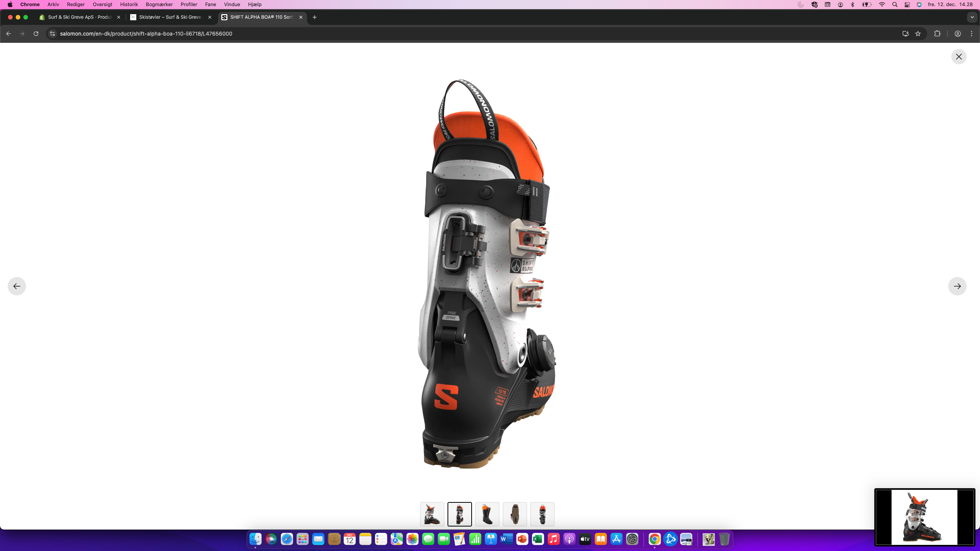Image resolution: width=980 pixels, height=551 pixels.
Task: Open site permissions in the address bar
Action: click(52, 34)
